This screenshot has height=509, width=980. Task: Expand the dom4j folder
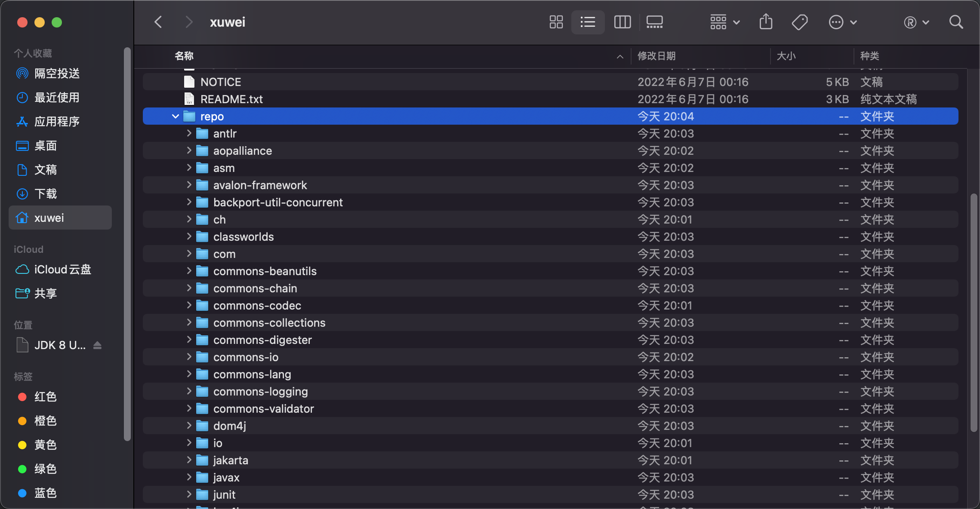(x=188, y=426)
